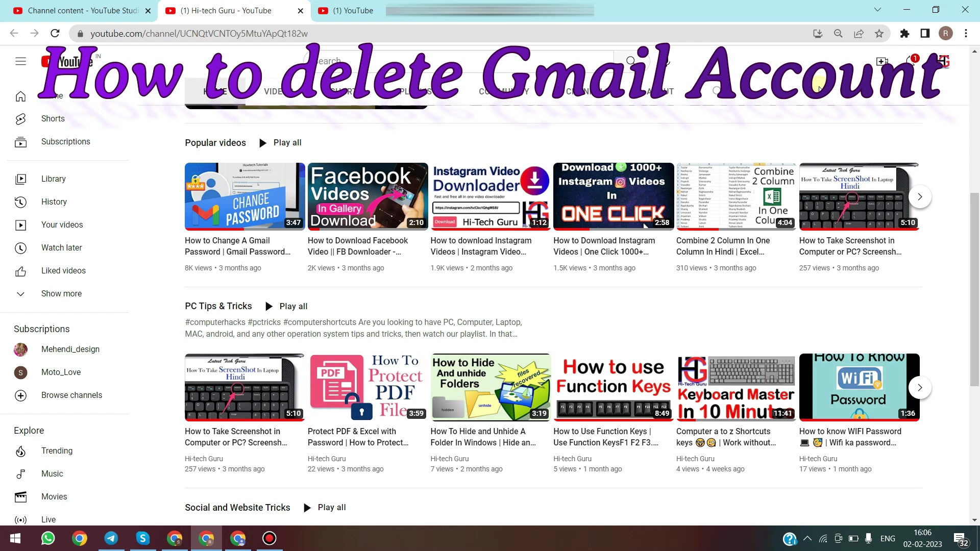Image resolution: width=980 pixels, height=551 pixels.
Task: Open Liked videos in sidebar
Action: (63, 271)
